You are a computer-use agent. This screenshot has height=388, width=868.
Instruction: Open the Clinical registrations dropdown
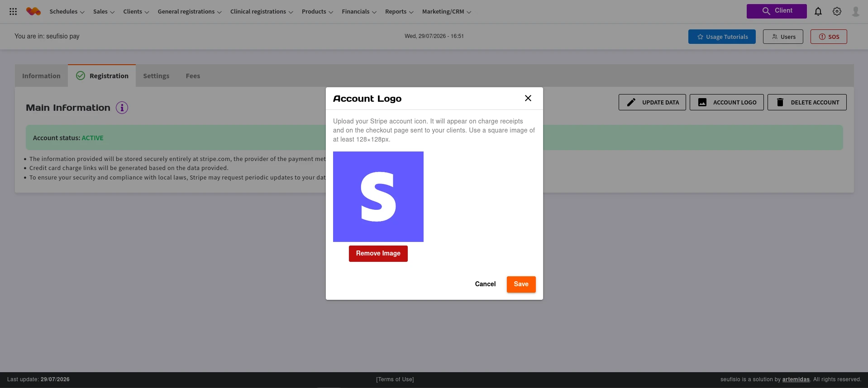point(262,12)
